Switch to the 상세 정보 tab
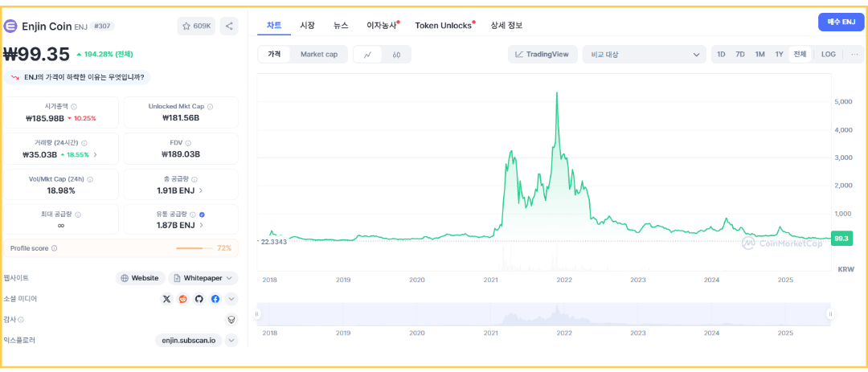Screen dimensions: 868x372 coord(506,25)
